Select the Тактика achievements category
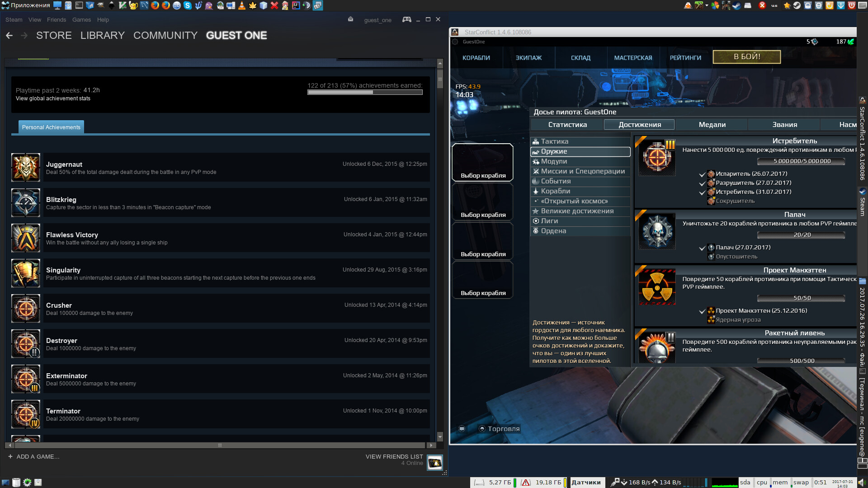This screenshot has height=488, width=868. [580, 141]
